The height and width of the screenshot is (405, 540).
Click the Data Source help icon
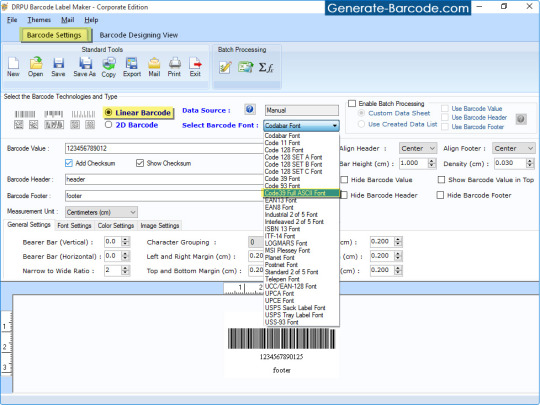click(250, 110)
